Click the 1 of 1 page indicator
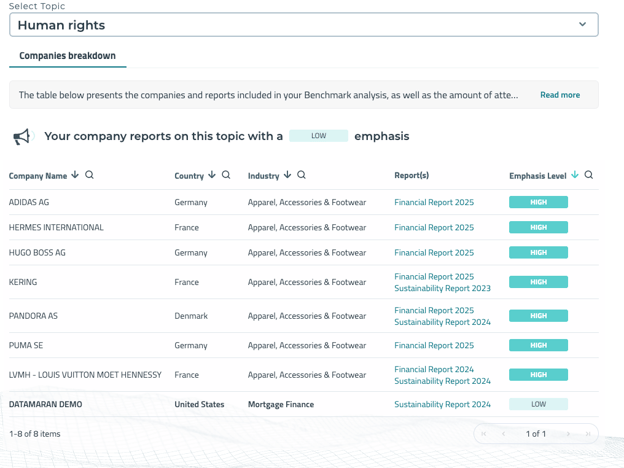The image size is (624, 468). click(x=536, y=434)
